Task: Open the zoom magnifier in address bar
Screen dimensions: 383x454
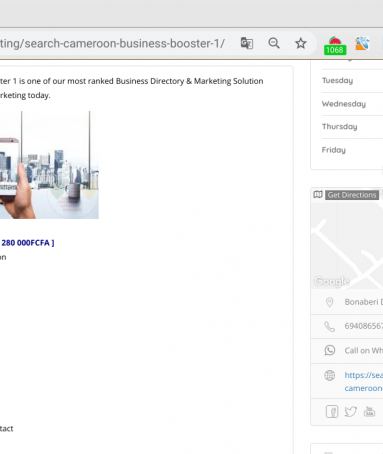Action: point(274,43)
